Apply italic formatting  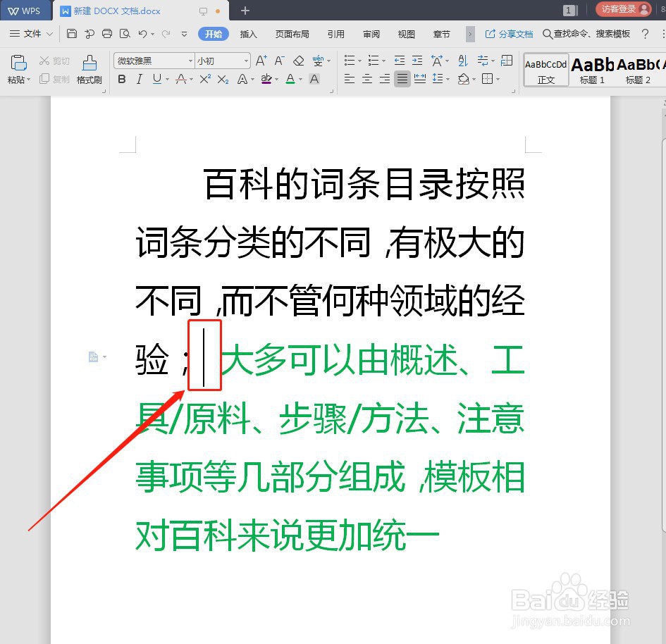click(139, 79)
